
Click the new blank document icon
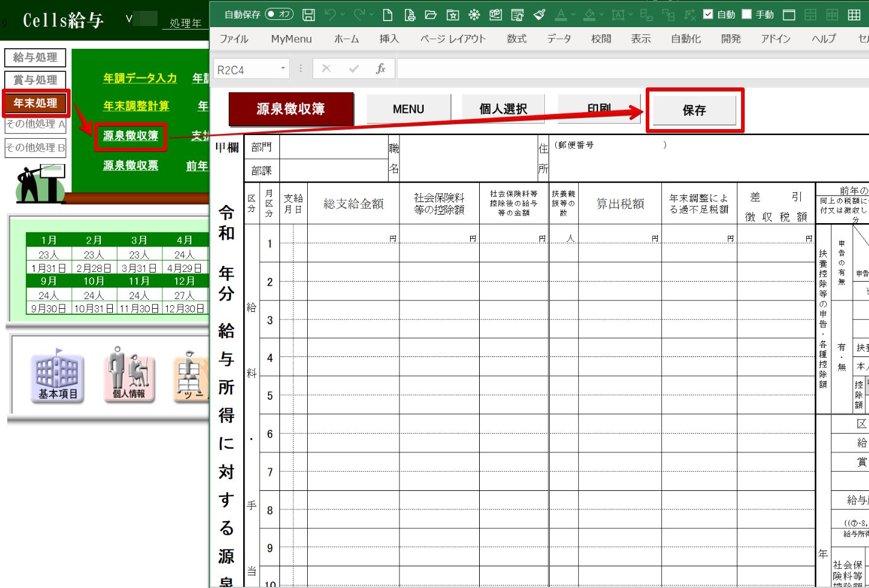pos(388,14)
